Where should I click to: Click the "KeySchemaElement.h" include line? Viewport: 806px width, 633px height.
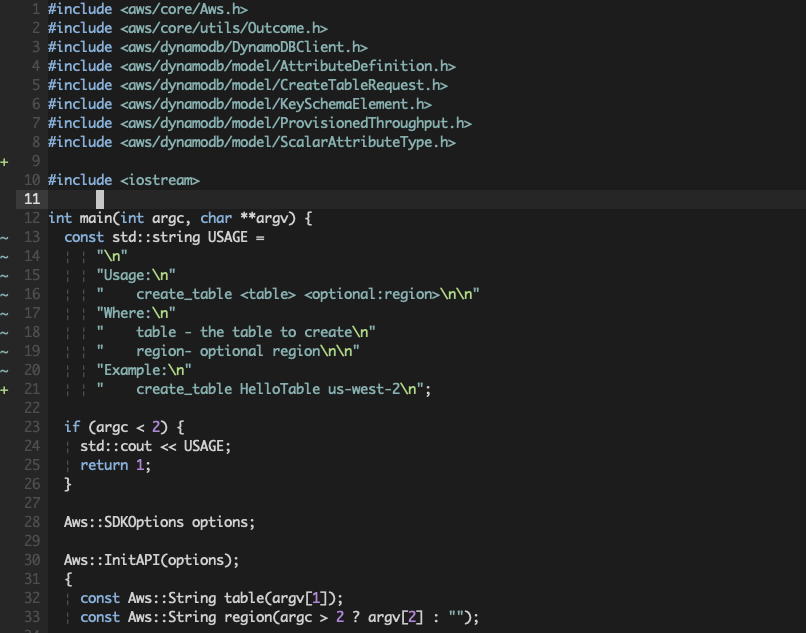click(x=240, y=104)
